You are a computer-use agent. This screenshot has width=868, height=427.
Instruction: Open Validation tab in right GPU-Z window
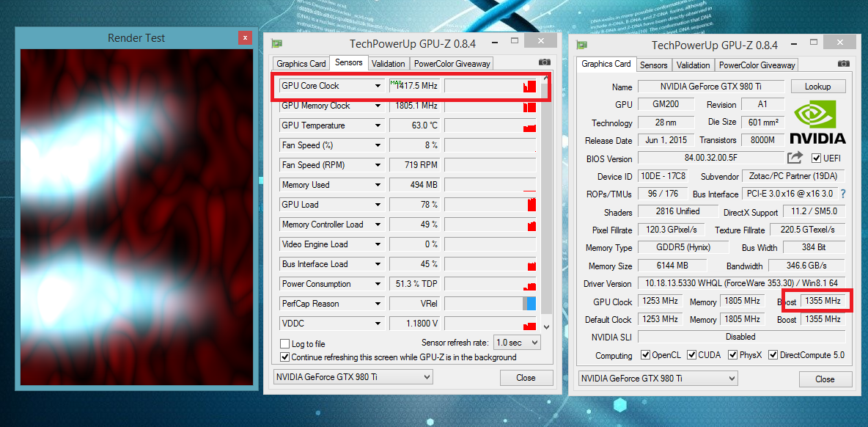click(693, 65)
